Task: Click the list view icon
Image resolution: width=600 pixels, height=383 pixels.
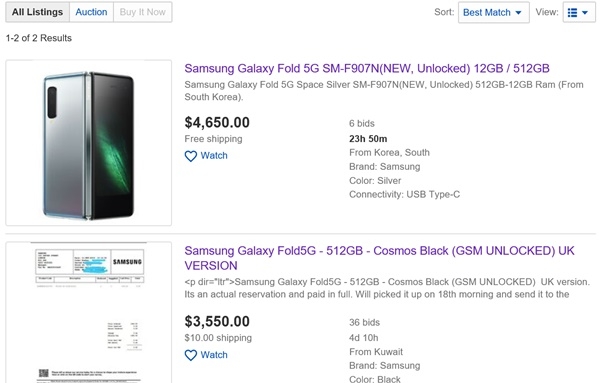Action: click(572, 13)
